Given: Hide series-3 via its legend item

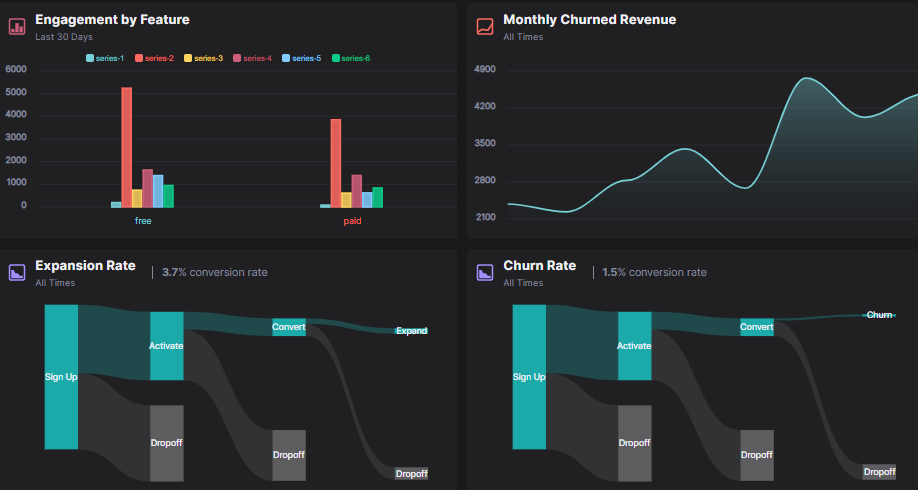Looking at the screenshot, I should coord(203,58).
